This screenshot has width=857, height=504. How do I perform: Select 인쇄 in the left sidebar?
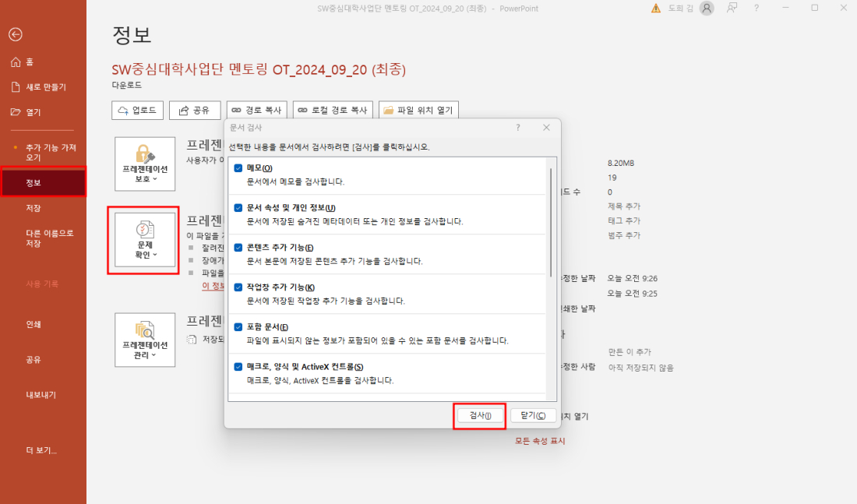(34, 324)
